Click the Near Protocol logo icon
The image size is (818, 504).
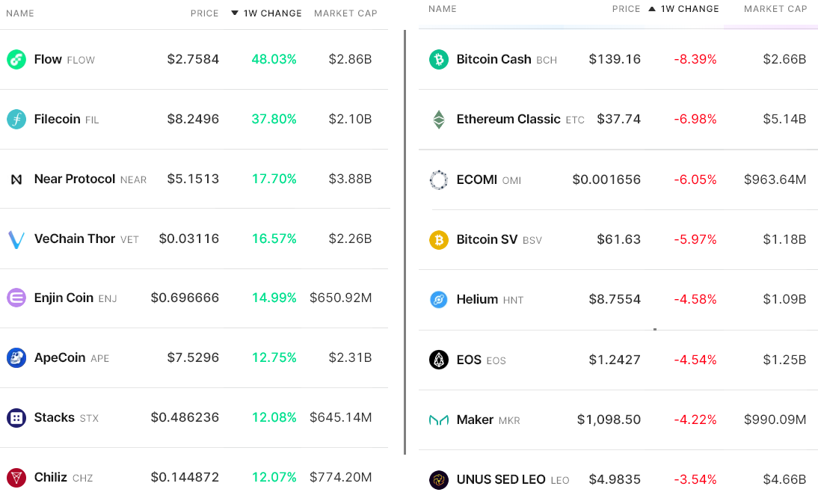(16, 179)
